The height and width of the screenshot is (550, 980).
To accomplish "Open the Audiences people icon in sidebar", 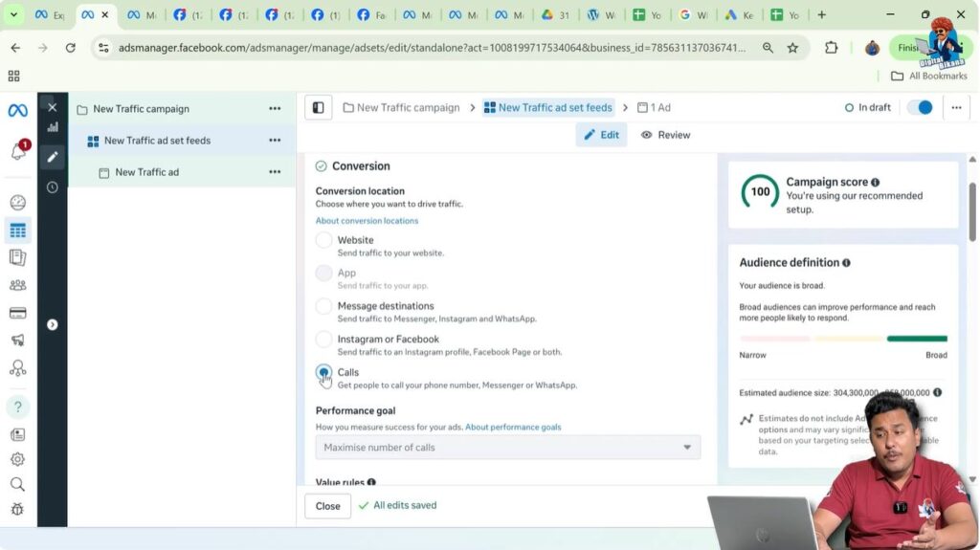I will (17, 285).
